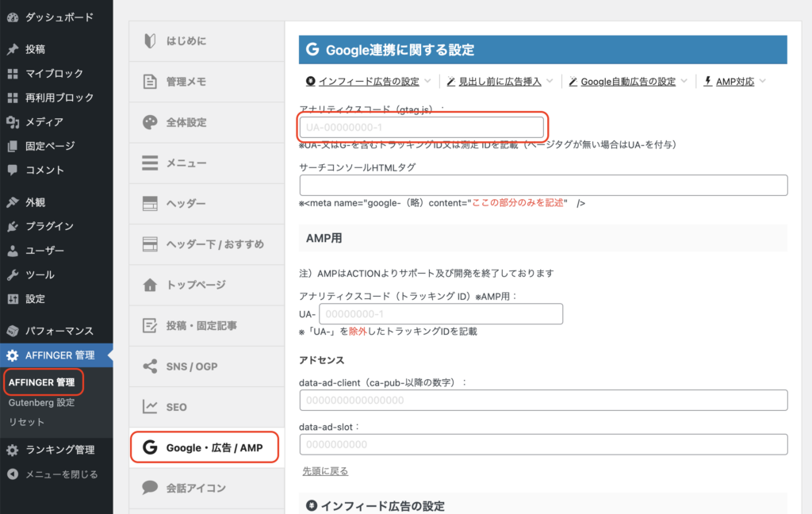Click the Google連携に関する設定 header title

400,50
